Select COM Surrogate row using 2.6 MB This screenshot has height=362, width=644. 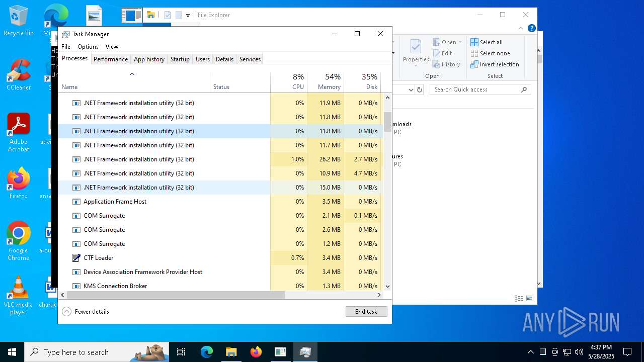tap(220, 230)
